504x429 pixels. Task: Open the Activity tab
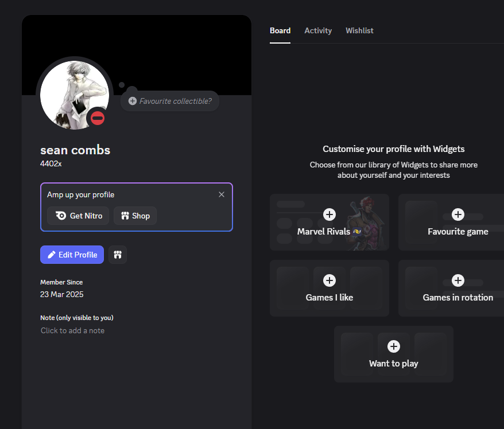pyautogui.click(x=318, y=30)
